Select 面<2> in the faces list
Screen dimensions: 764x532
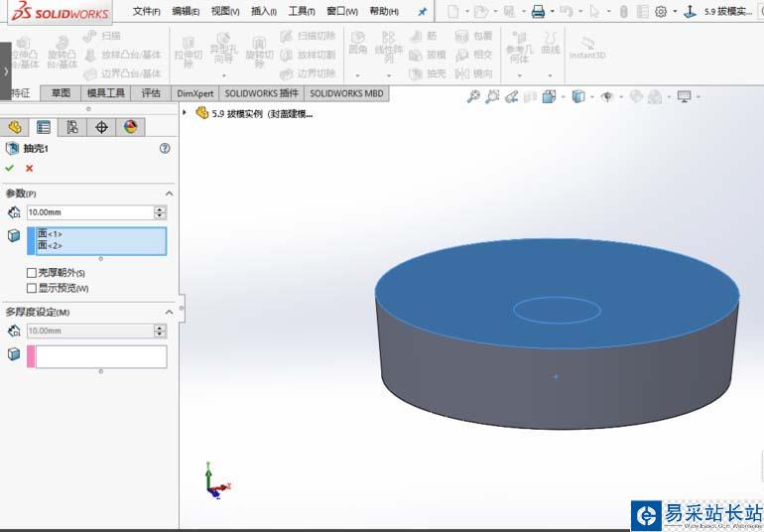[50, 245]
